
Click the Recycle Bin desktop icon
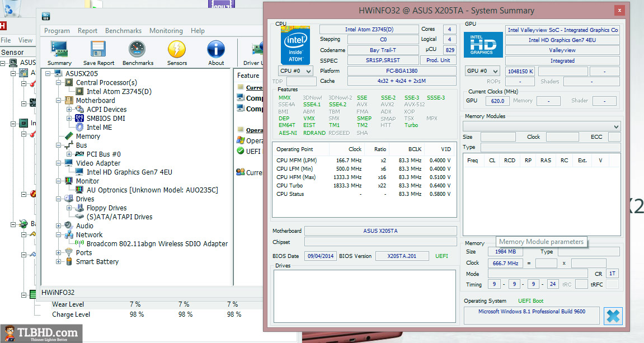click(12, 8)
